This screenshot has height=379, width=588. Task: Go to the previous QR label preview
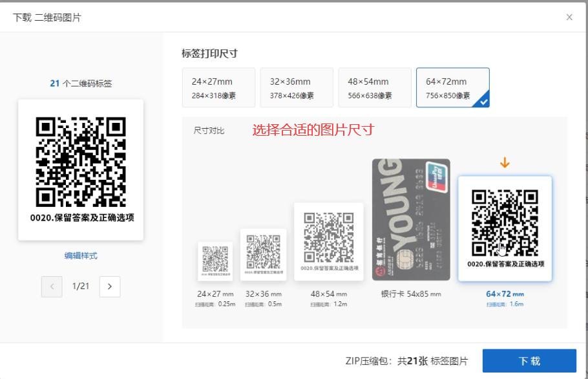click(x=52, y=287)
